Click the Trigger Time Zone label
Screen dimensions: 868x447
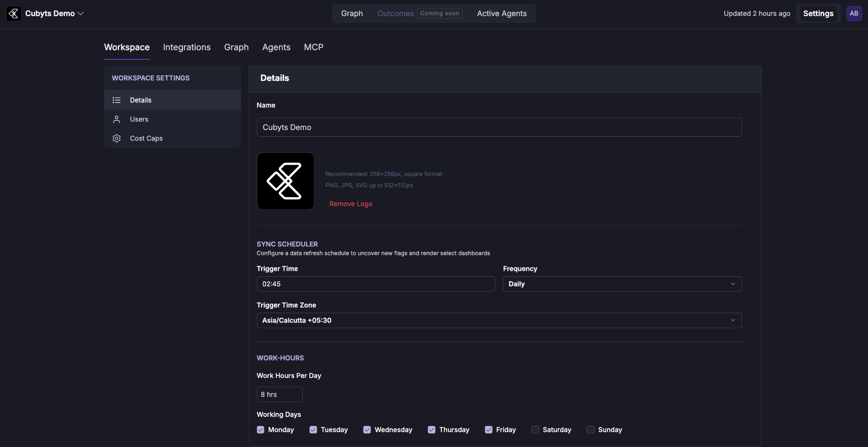pos(287,305)
